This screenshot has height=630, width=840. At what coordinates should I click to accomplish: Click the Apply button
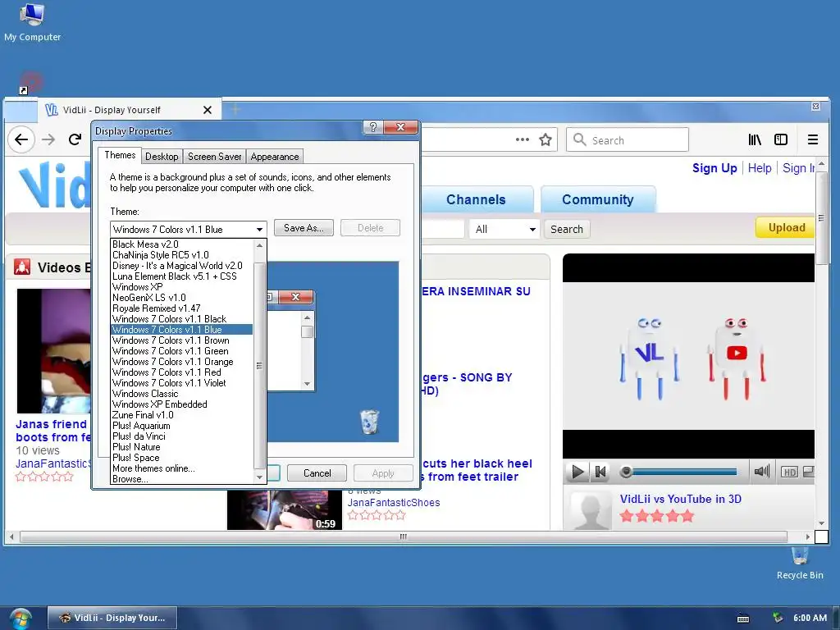coord(383,473)
